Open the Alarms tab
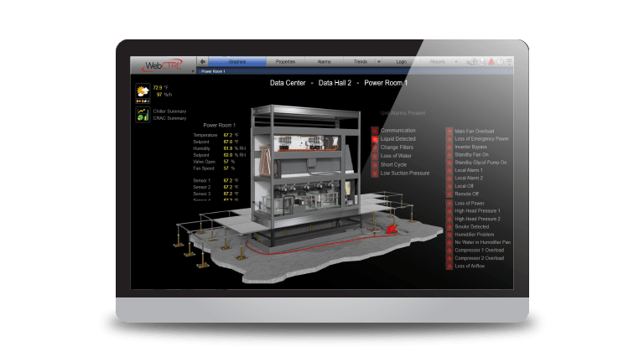 coord(324,61)
